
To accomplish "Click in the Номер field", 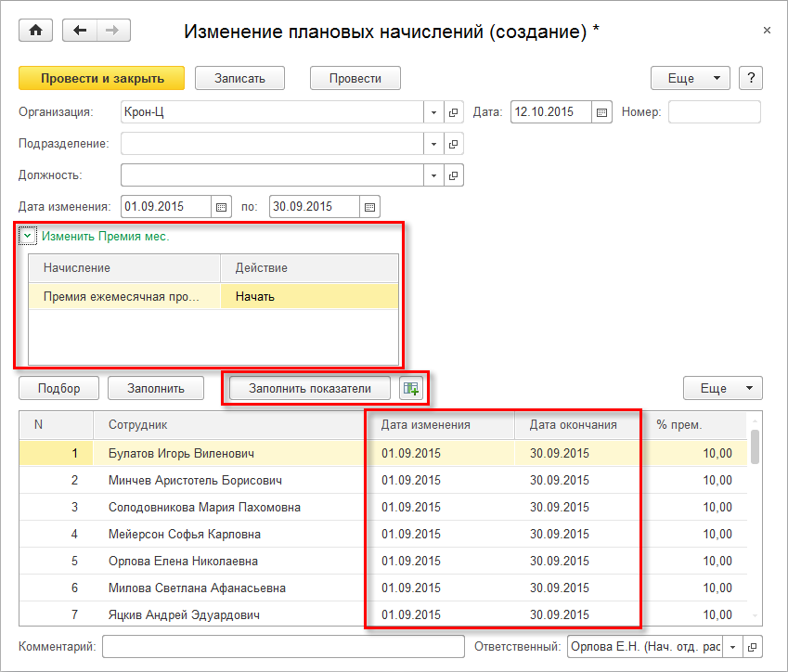I will [714, 112].
